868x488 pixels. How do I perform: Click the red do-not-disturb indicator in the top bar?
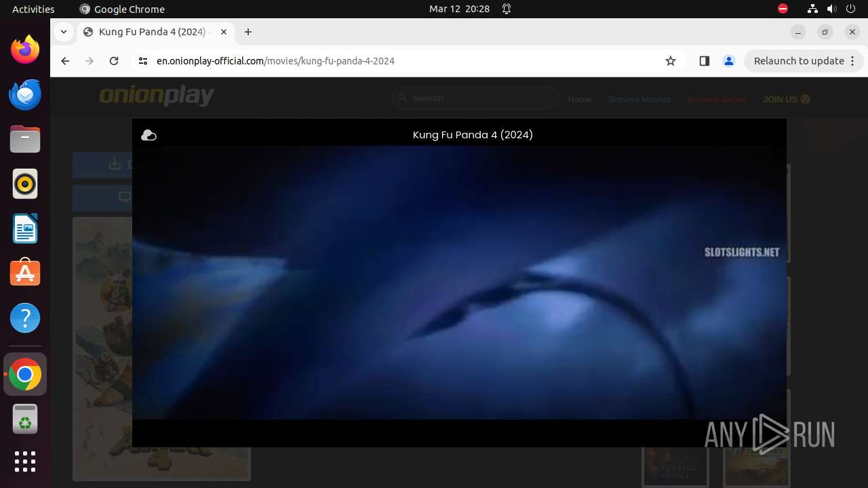(783, 9)
